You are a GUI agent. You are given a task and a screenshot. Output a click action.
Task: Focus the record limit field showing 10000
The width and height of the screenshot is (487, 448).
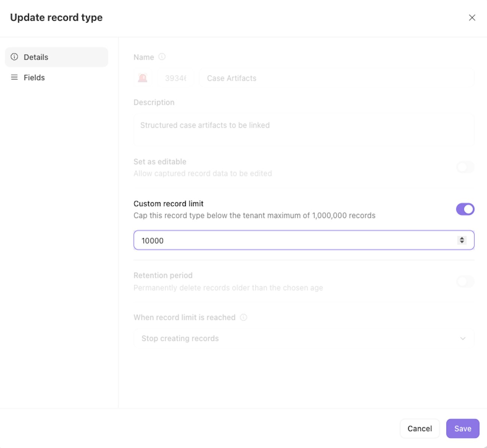pyautogui.click(x=292, y=240)
